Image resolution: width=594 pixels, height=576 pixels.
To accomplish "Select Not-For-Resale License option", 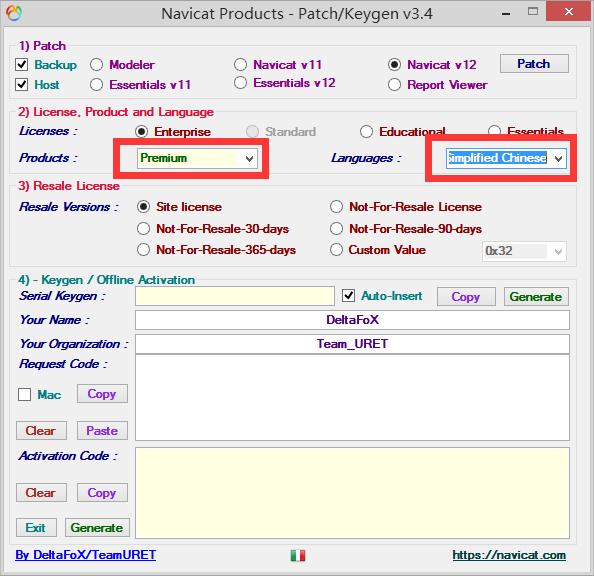I will (x=336, y=207).
